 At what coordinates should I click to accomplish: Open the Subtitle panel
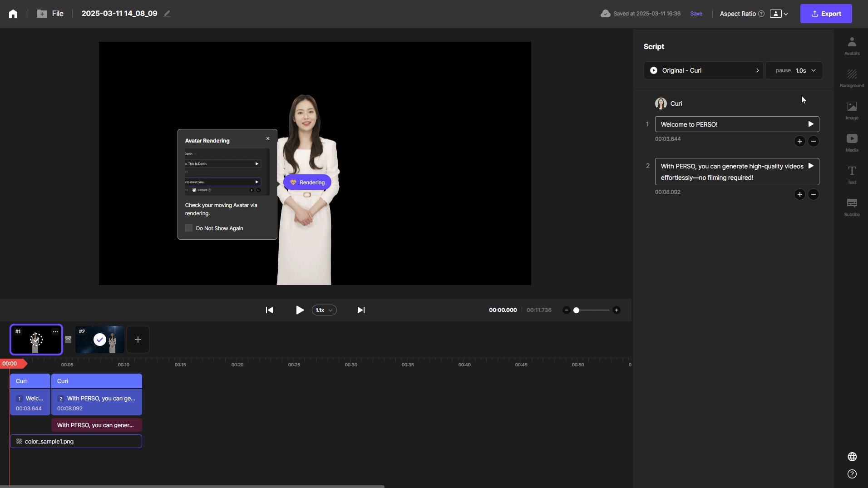852,207
